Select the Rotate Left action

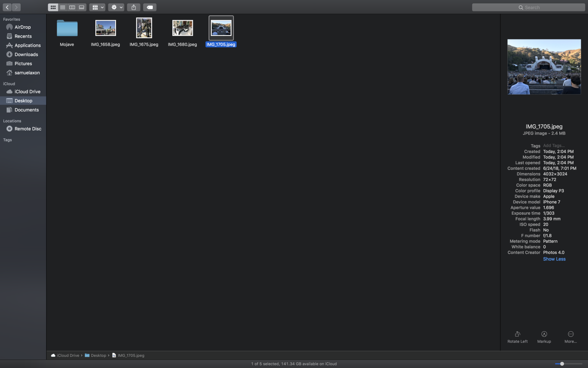pos(517,337)
